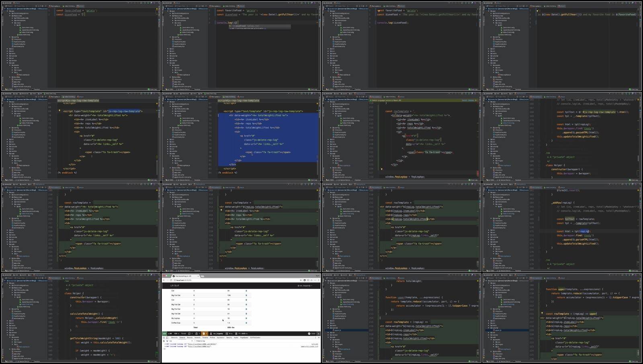The width and height of the screenshot is (643, 364).
Task: Toggle the console filter funnel icon
Action: pos(167,341)
